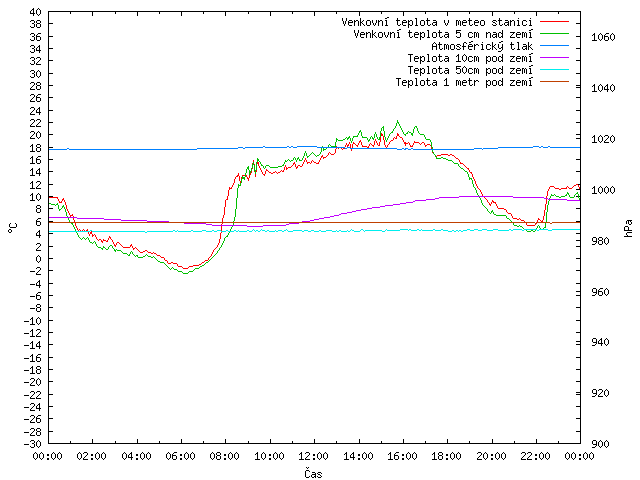Select the '04:00' time tick label

click(x=136, y=456)
